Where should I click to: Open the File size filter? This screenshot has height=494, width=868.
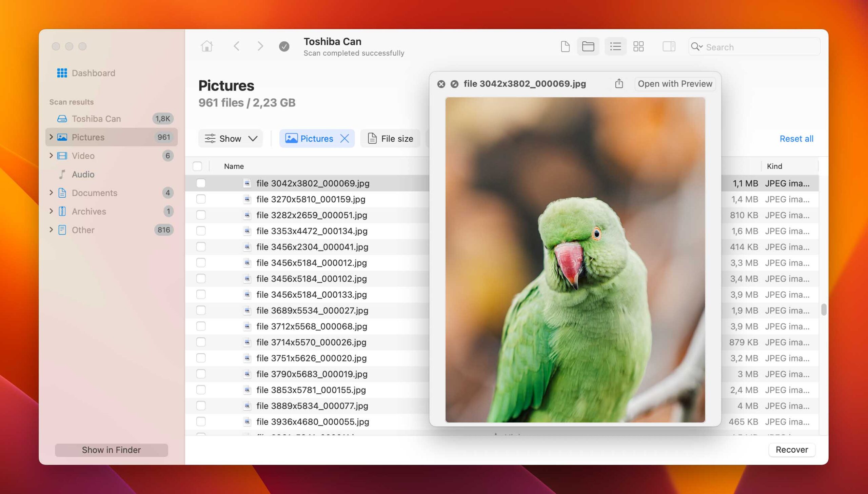point(390,138)
